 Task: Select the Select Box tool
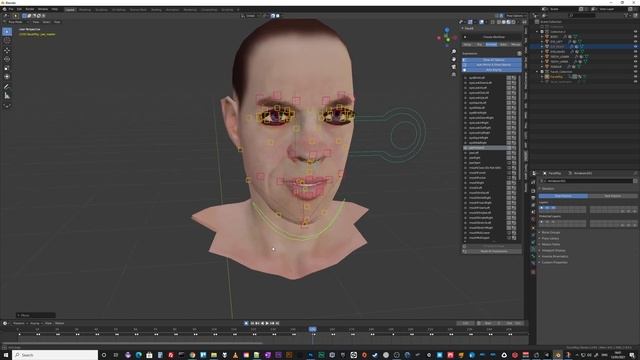coord(7,31)
